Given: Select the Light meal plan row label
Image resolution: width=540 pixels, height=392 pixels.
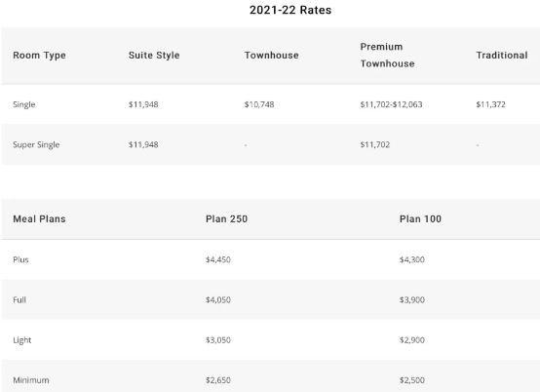Looking at the screenshot, I should pos(22,340).
